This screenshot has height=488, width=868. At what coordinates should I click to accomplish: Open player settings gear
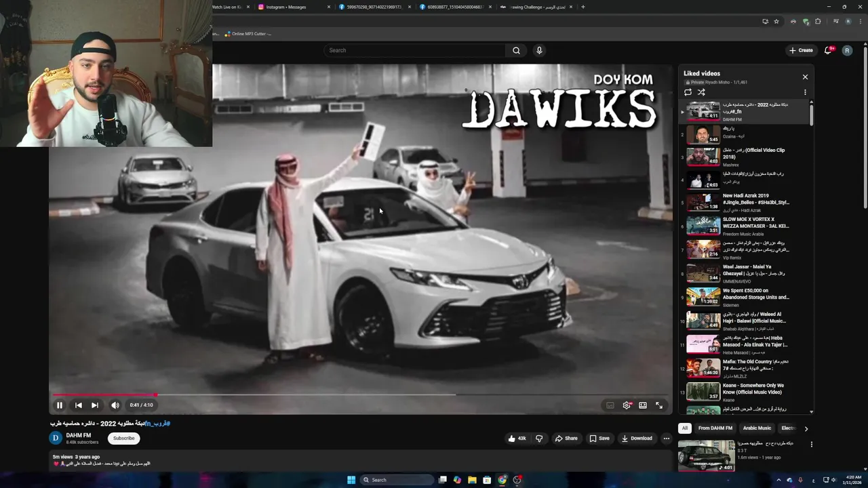[627, 405]
